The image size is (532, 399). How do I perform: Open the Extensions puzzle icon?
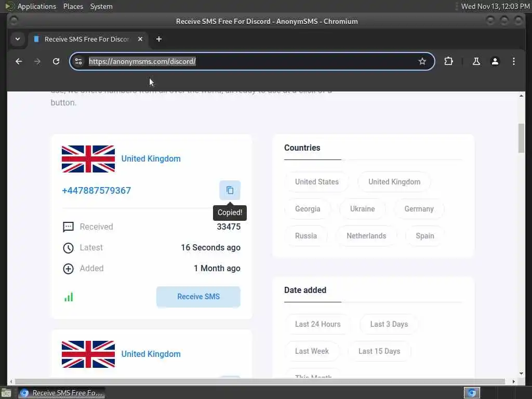(x=448, y=61)
